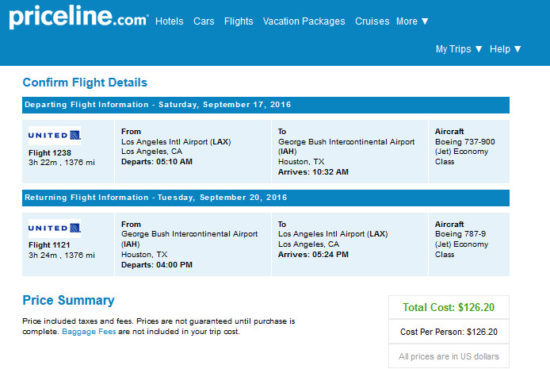Image resolution: width=550 pixels, height=369 pixels.
Task: Click the Total Cost $126.20 box
Action: tap(449, 307)
